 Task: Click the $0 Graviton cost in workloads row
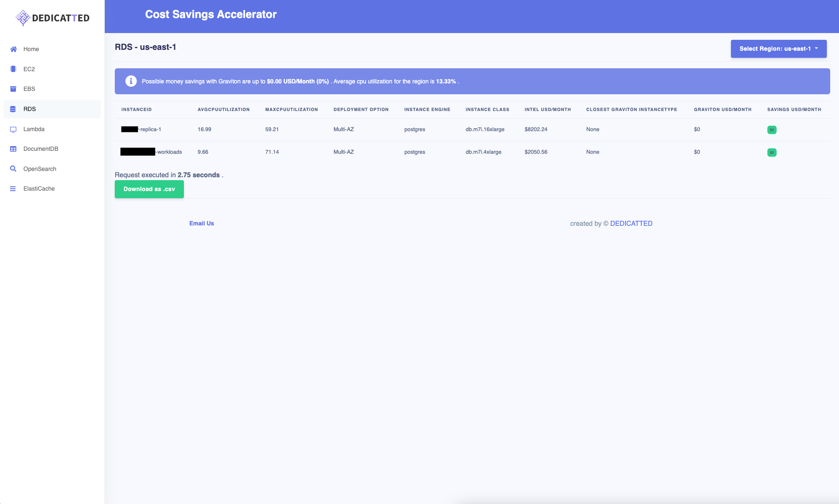[x=697, y=152]
